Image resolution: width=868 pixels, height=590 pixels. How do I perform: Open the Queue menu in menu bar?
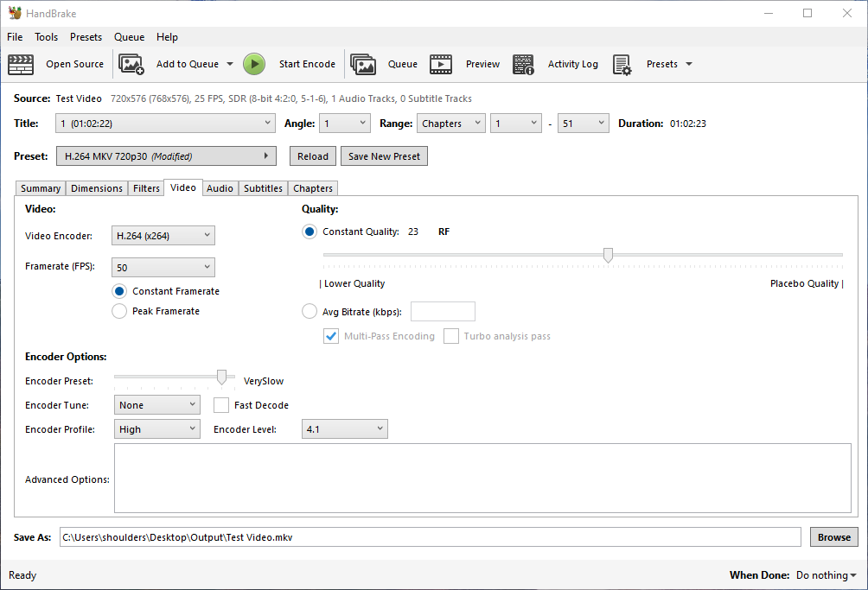pyautogui.click(x=130, y=37)
